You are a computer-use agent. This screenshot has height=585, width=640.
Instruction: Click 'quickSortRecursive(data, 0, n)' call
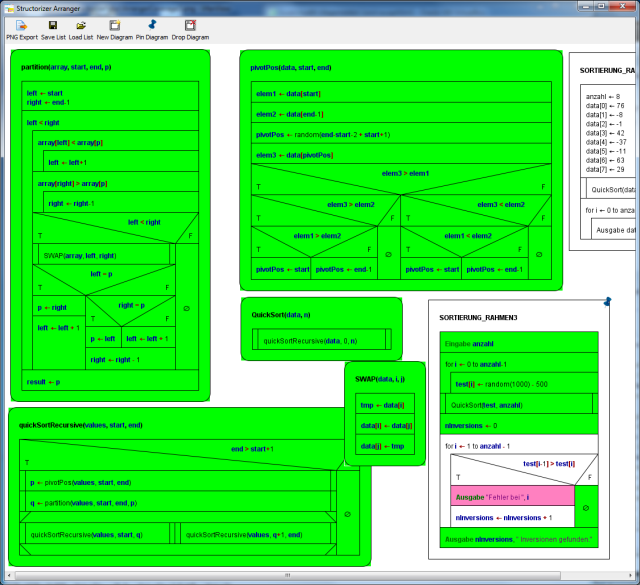pos(322,340)
